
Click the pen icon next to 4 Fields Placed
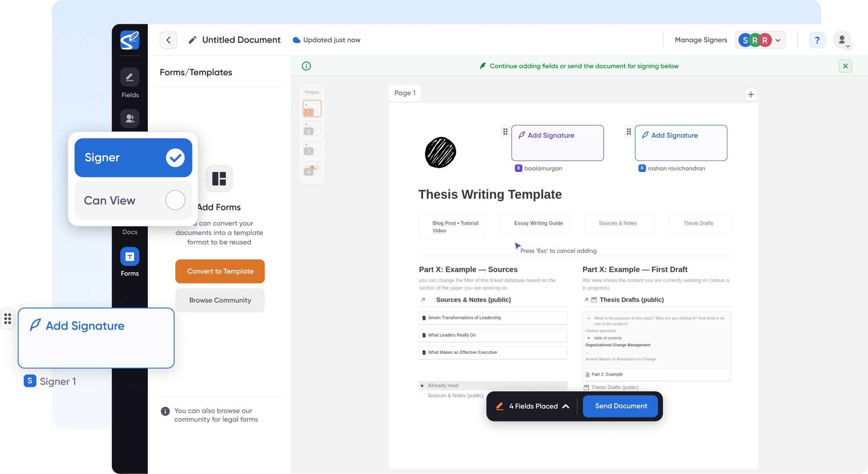coord(499,406)
